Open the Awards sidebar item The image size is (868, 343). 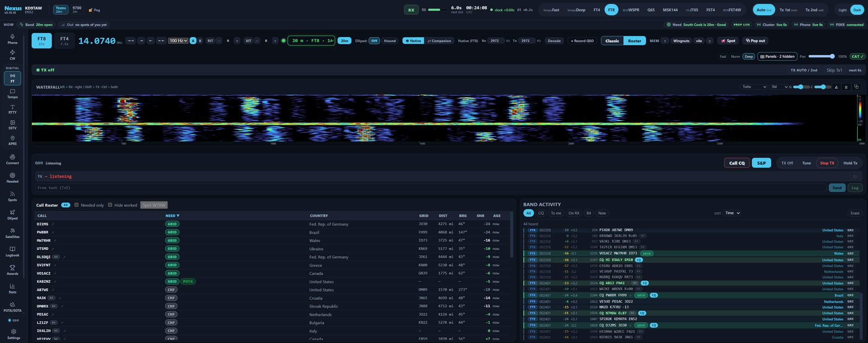coord(12,270)
